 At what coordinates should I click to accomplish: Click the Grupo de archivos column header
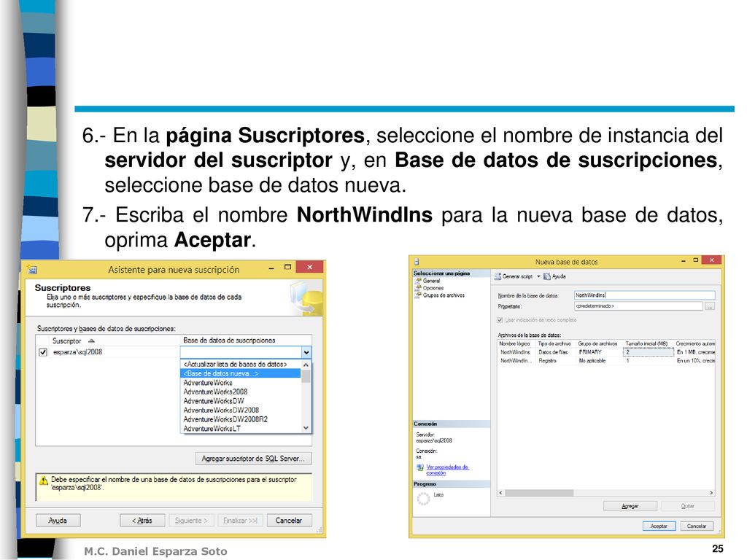click(598, 343)
